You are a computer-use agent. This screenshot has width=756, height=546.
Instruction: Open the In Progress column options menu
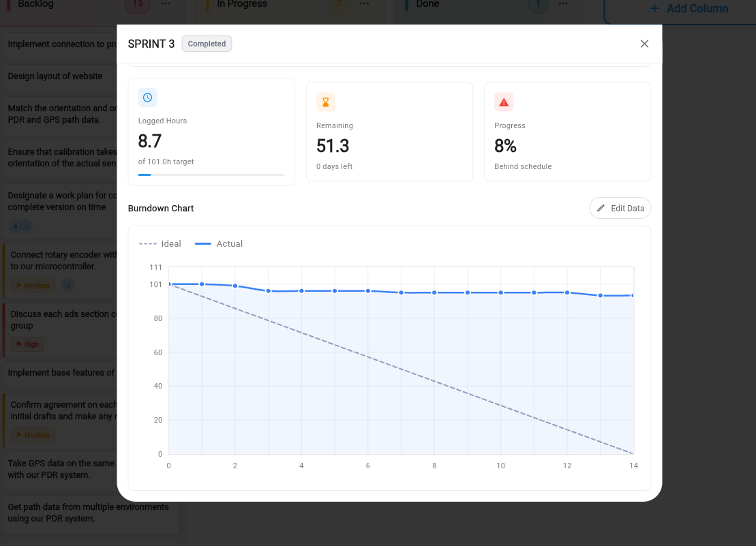click(364, 3)
